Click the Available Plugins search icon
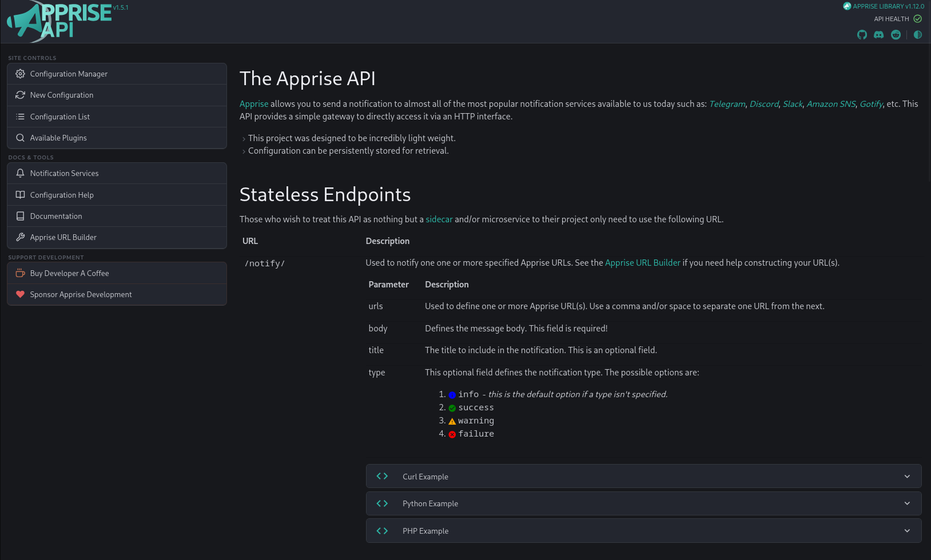This screenshot has height=560, width=931. (20, 138)
